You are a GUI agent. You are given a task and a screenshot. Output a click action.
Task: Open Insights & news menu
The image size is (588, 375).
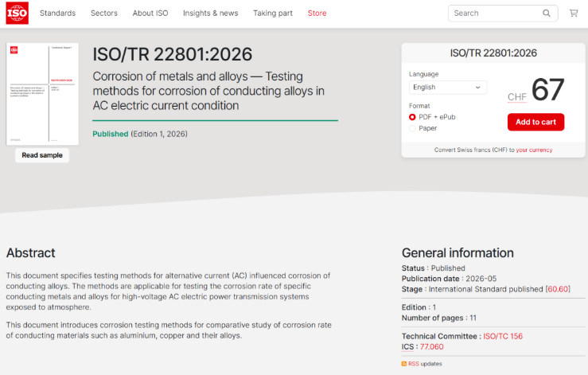click(210, 14)
